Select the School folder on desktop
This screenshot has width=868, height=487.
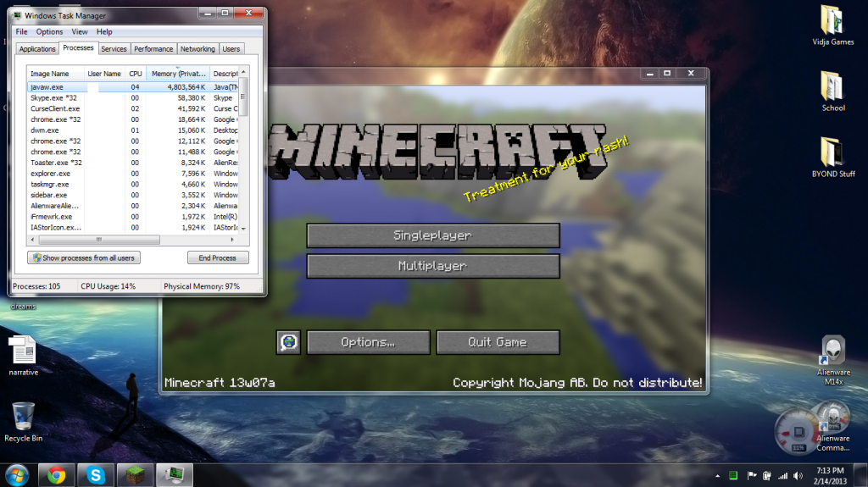(x=832, y=91)
